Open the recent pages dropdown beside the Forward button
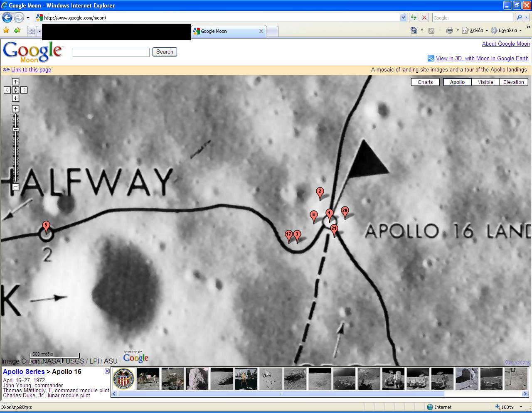This screenshot has width=532, height=413. 28,18
